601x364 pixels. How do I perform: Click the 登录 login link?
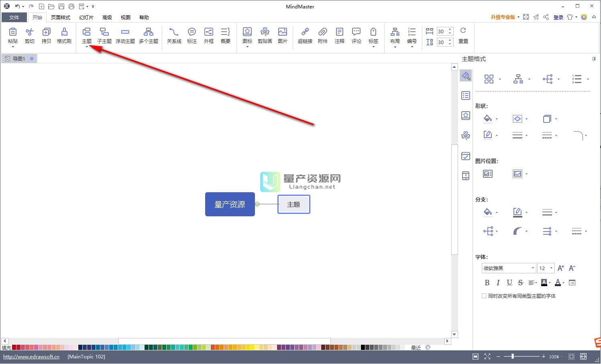pos(558,17)
